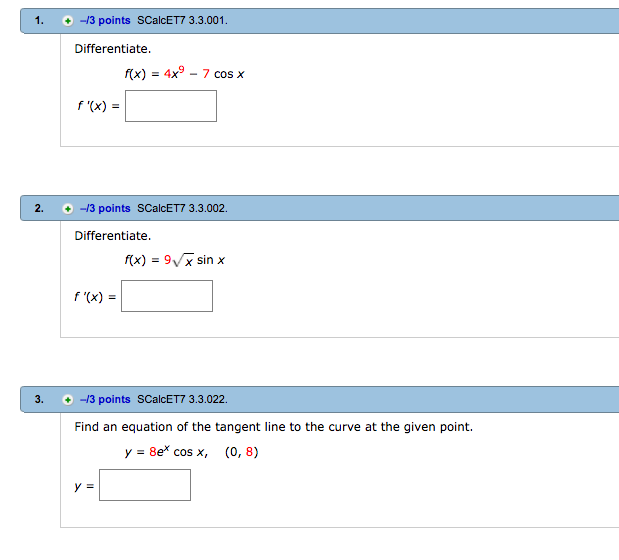Select question number 1 in header

pos(38,19)
